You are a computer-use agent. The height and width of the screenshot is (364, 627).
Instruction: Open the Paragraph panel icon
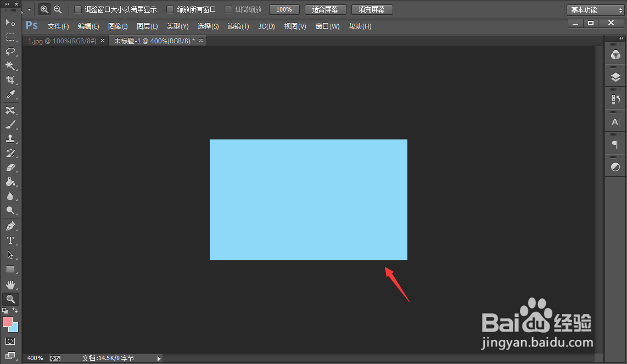tap(615, 144)
